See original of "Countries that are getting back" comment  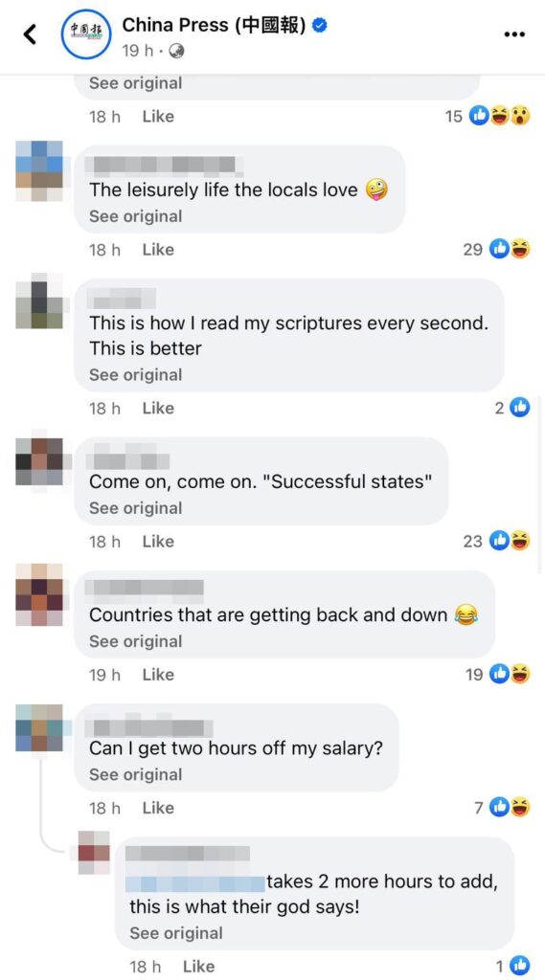point(136,642)
